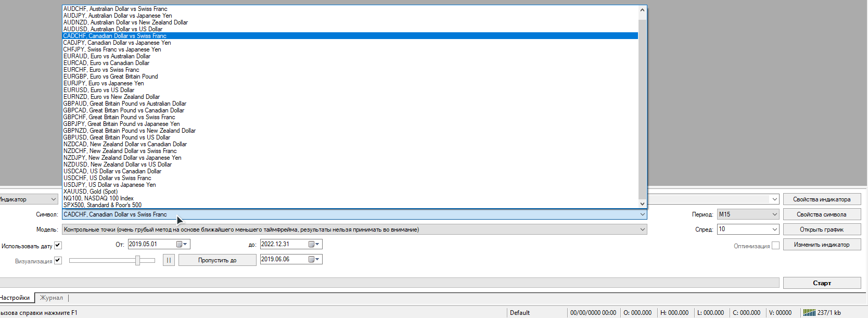Select NQ100, NASDAQ 100 Index
This screenshot has width=868, height=318.
(350, 198)
